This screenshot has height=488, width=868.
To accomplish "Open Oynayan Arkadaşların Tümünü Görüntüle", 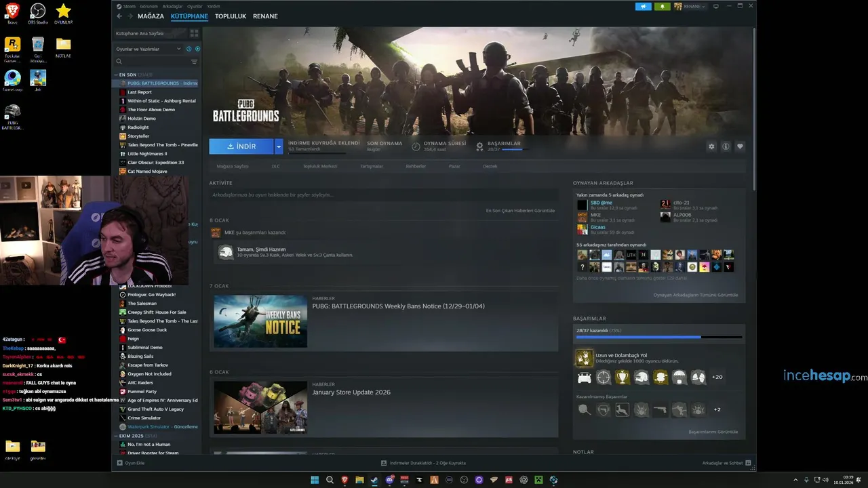I will point(695,295).
